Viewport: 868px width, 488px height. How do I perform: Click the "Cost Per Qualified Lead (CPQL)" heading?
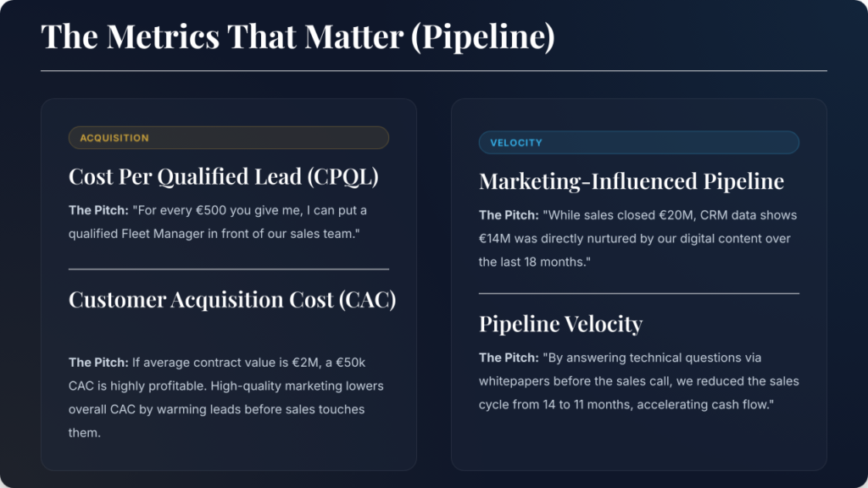[x=223, y=176]
